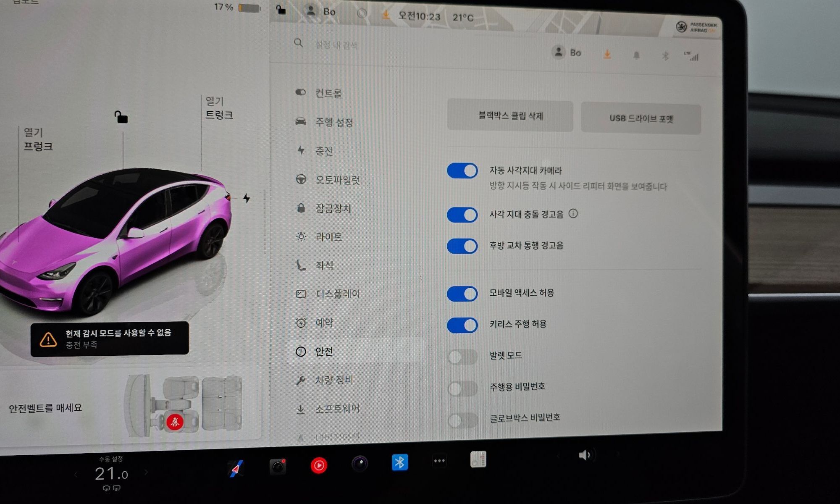Tap the lock icon in the top status bar
Screen dimensions: 840x504
click(x=281, y=10)
